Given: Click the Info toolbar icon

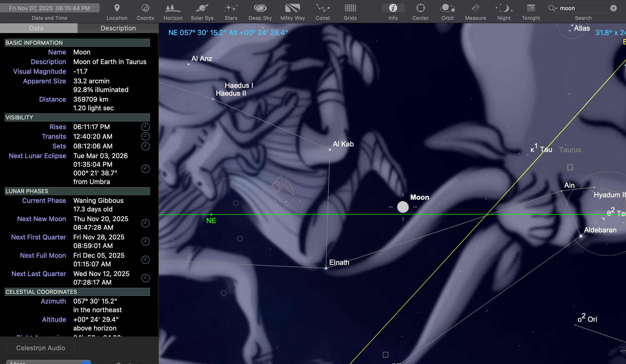Looking at the screenshot, I should 393,8.
